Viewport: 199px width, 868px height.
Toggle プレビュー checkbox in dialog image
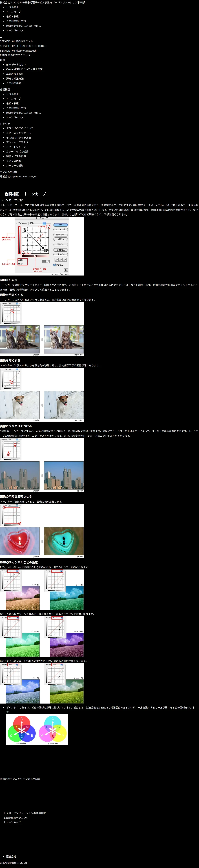pos(54,265)
